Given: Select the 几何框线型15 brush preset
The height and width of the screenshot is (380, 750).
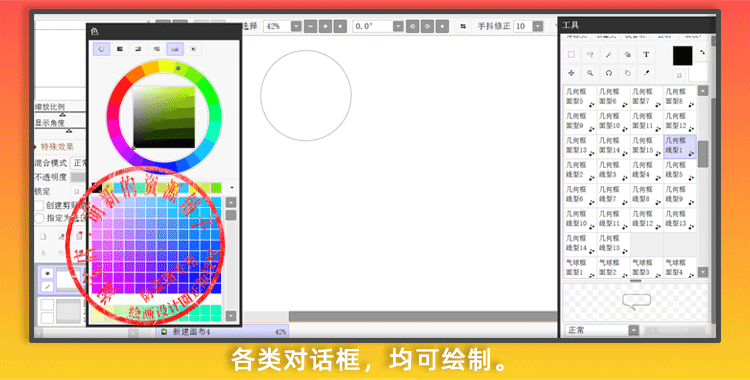Looking at the screenshot, I should pyautogui.click(x=613, y=244).
